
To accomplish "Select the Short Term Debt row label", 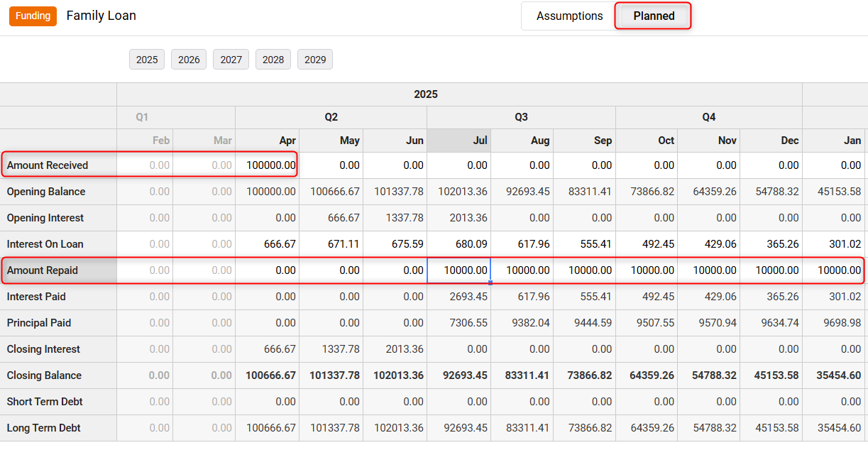I will coord(58,402).
